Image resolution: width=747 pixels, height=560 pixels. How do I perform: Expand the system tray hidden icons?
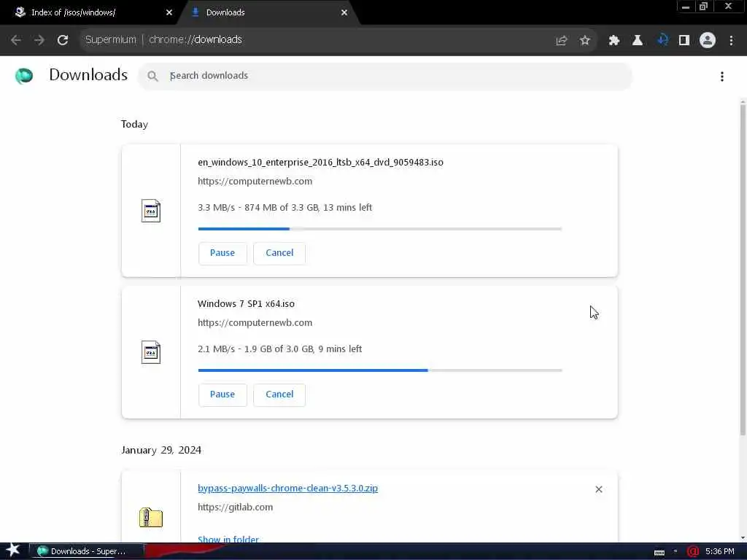pos(676,551)
